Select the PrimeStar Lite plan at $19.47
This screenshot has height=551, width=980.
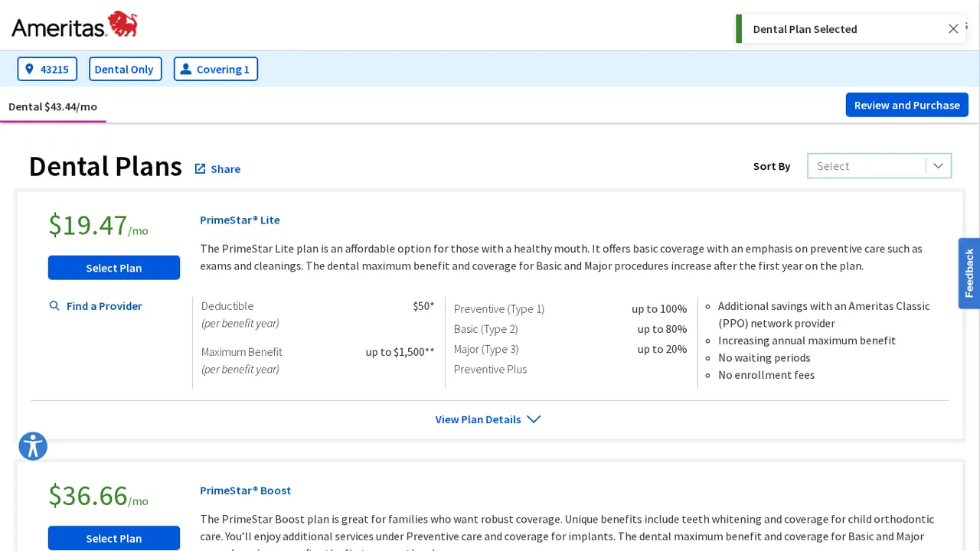(x=114, y=268)
